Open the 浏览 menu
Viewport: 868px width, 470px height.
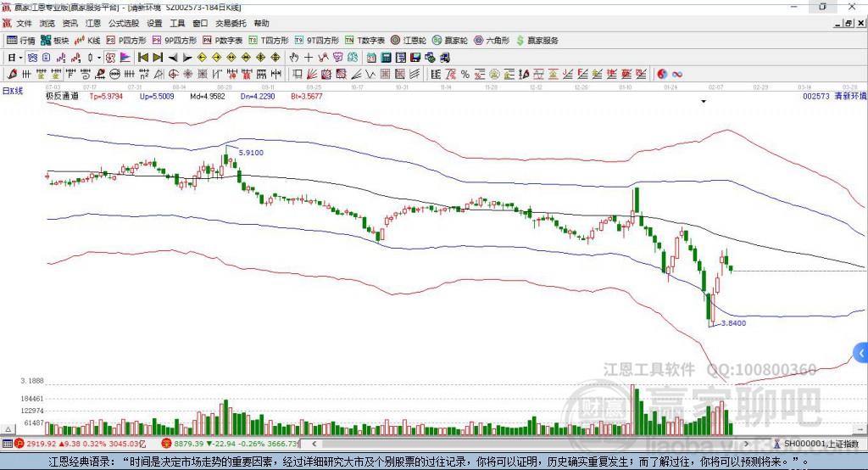tap(47, 23)
